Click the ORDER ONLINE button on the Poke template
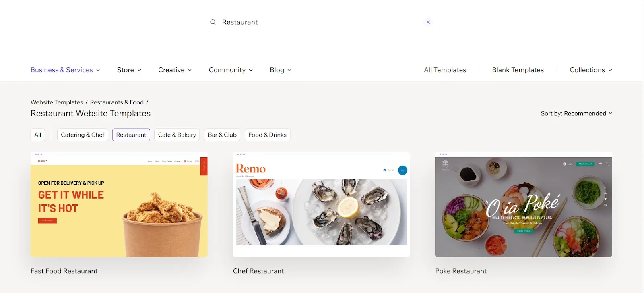The width and height of the screenshot is (644, 293). point(585,164)
